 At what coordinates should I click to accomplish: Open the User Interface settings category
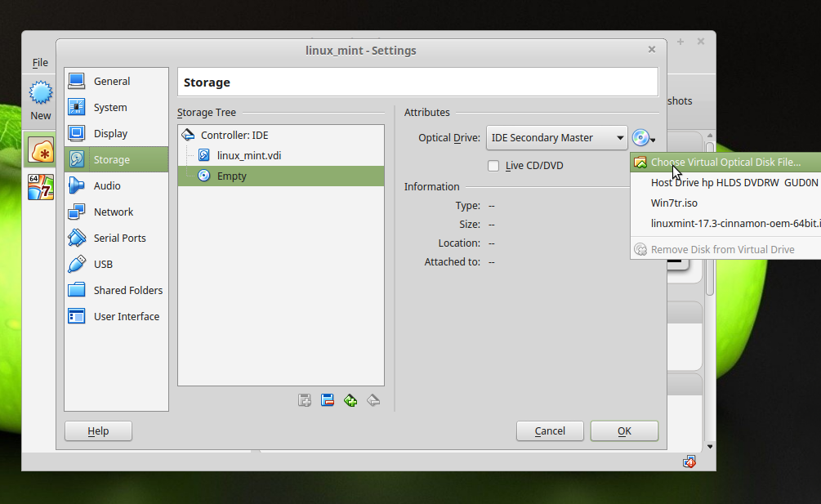point(116,317)
